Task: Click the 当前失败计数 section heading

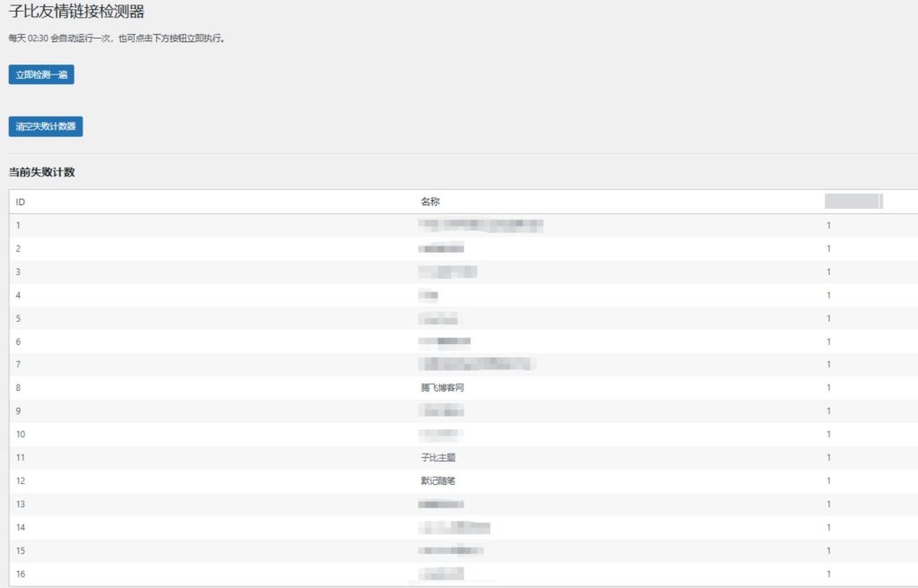Action: click(x=42, y=172)
